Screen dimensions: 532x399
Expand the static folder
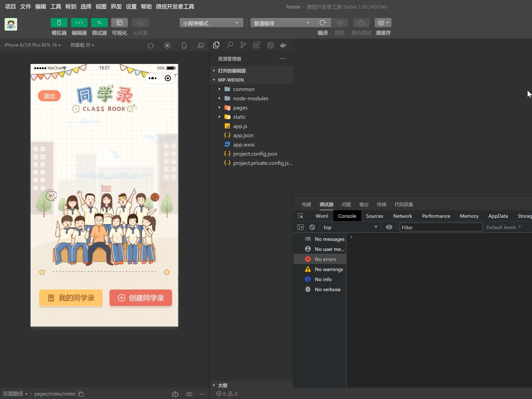[251, 117]
